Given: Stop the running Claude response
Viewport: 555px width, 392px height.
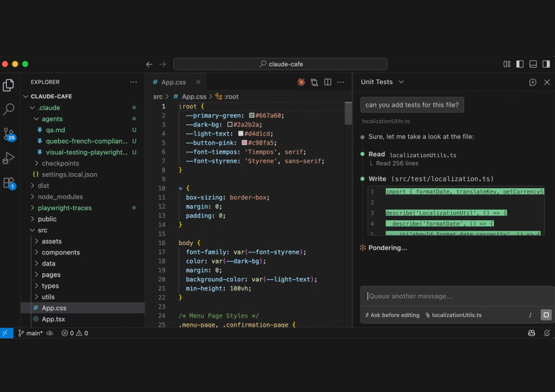Looking at the screenshot, I should click(x=546, y=315).
